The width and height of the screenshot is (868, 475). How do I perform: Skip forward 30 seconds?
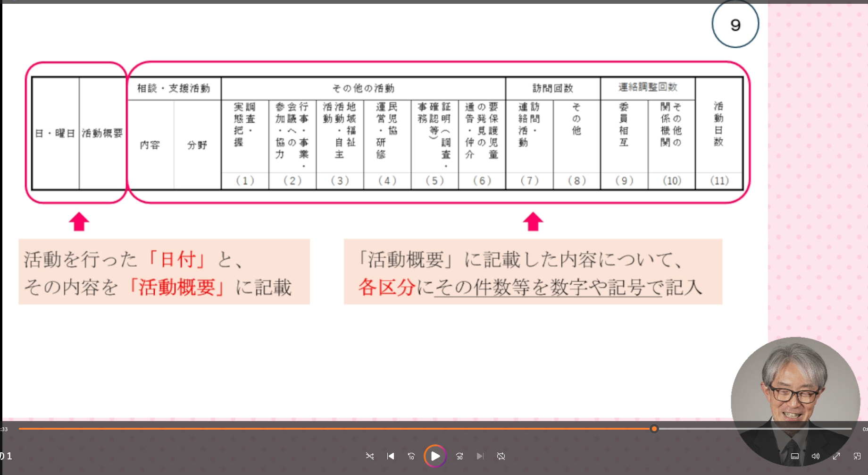[x=459, y=456]
